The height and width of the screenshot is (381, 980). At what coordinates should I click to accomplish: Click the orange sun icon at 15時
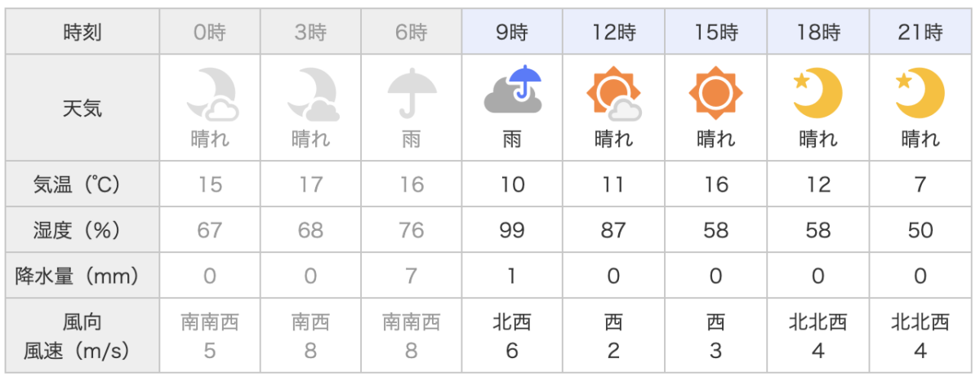(715, 91)
